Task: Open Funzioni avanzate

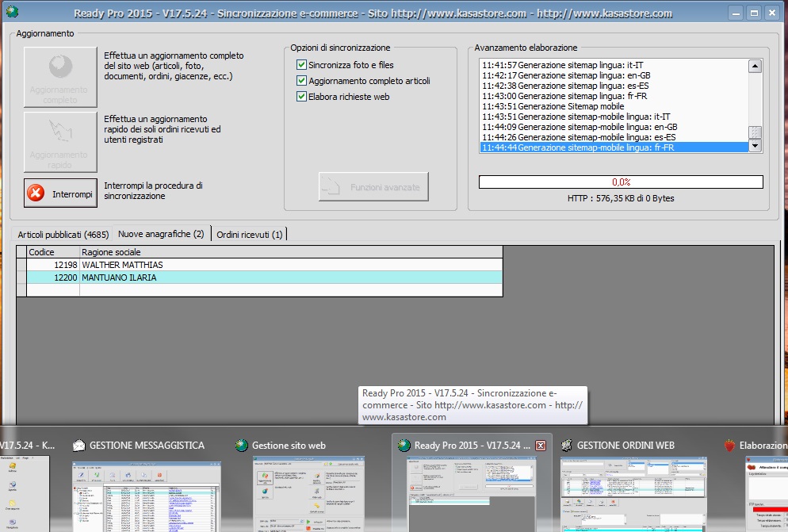Action: pyautogui.click(x=373, y=186)
